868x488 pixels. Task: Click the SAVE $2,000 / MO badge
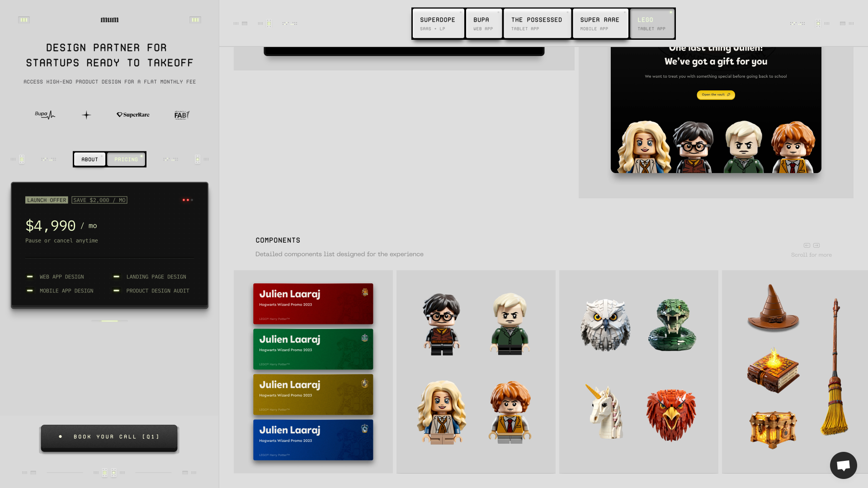click(x=99, y=200)
